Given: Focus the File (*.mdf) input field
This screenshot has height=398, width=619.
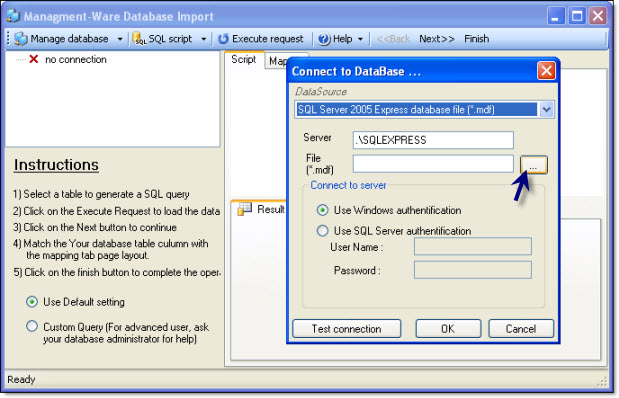Looking at the screenshot, I should tap(433, 164).
